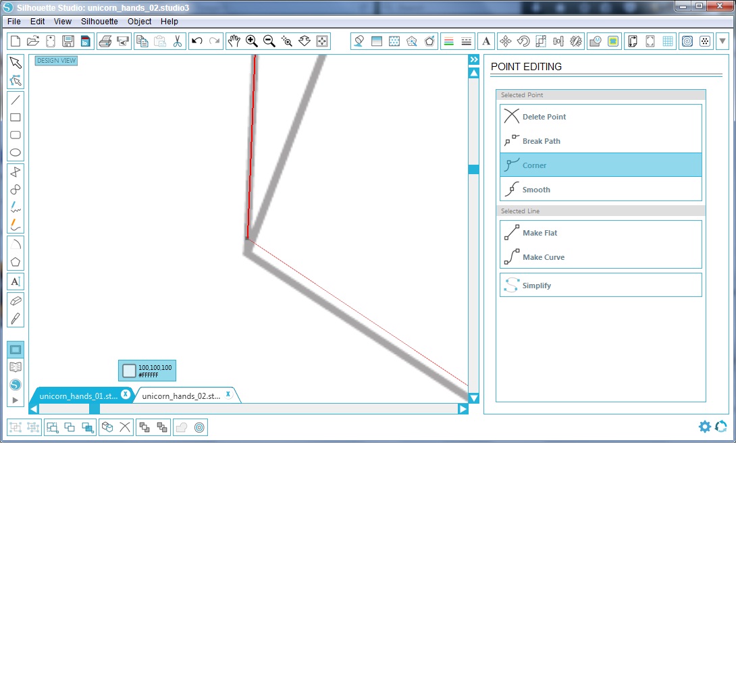
Task: Open the Help menu
Action: coord(169,22)
